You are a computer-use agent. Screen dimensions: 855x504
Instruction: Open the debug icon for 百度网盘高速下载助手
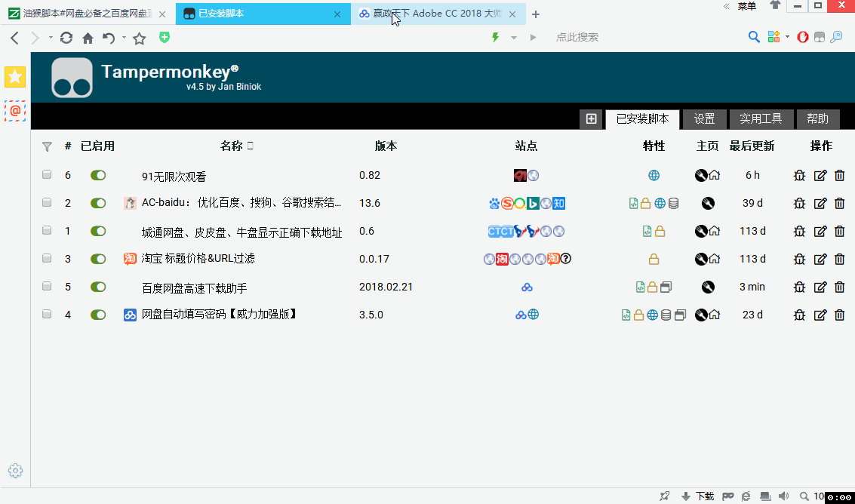pyautogui.click(x=799, y=287)
